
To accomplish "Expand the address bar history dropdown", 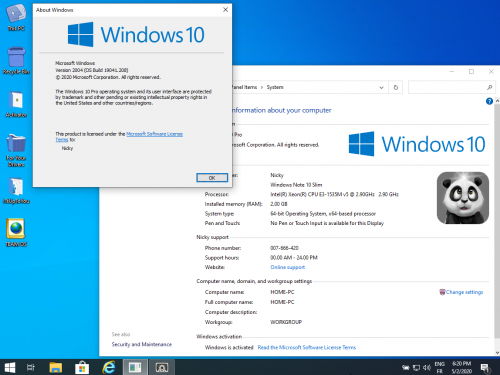I will 381,87.
